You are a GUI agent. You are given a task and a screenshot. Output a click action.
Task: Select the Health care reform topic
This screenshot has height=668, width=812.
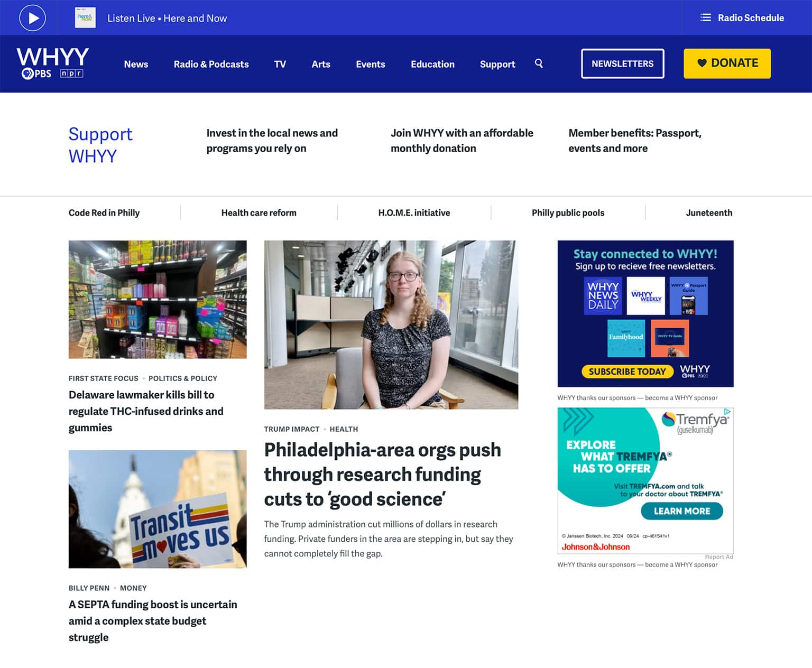(x=259, y=212)
